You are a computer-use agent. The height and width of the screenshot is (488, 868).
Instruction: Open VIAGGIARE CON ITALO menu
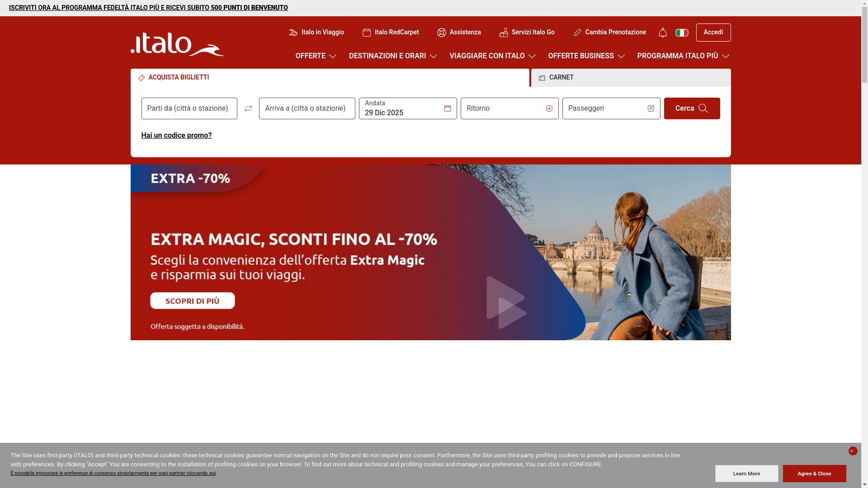coord(493,56)
